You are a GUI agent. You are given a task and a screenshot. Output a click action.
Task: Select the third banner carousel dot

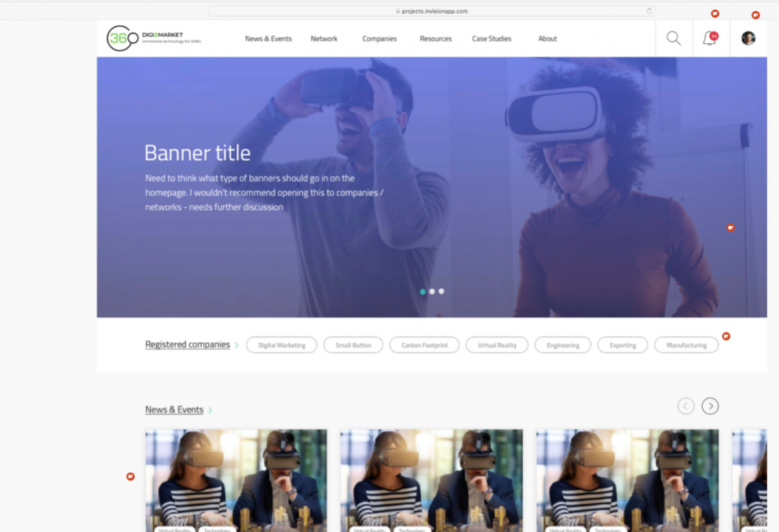click(x=441, y=291)
